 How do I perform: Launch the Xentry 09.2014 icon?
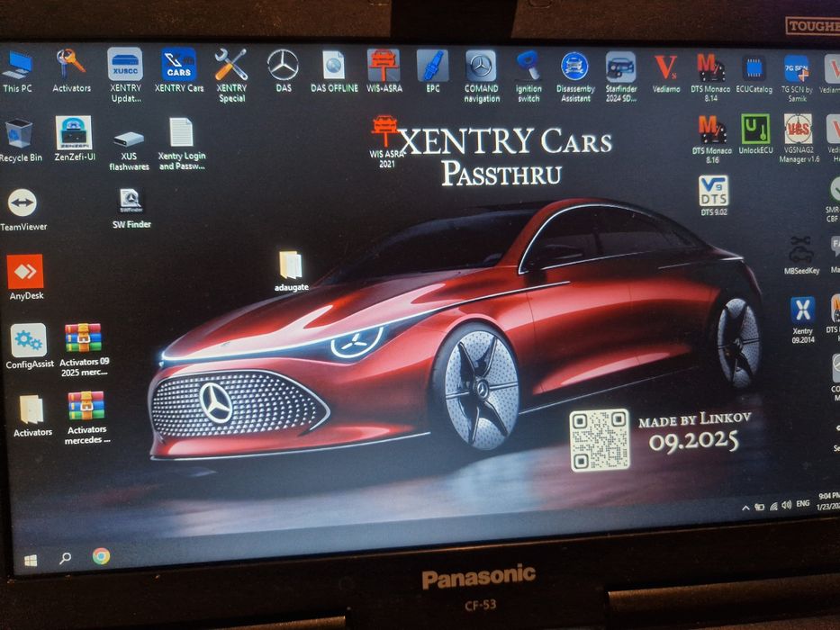pos(802,319)
